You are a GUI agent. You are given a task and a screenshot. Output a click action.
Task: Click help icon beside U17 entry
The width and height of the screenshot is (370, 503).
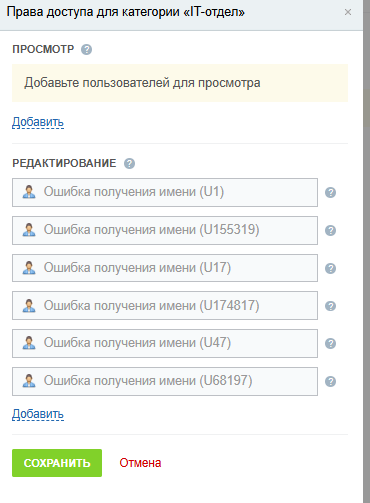[x=330, y=268]
